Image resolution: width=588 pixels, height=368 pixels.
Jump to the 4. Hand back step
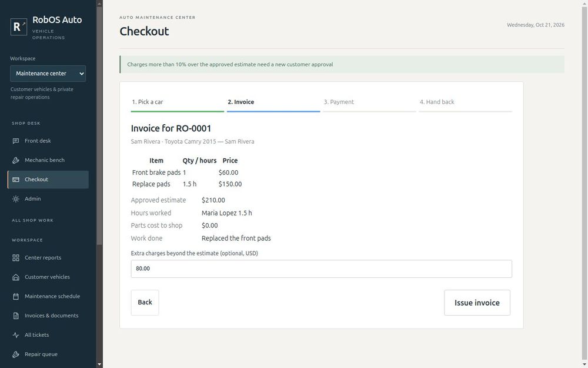[x=465, y=102]
